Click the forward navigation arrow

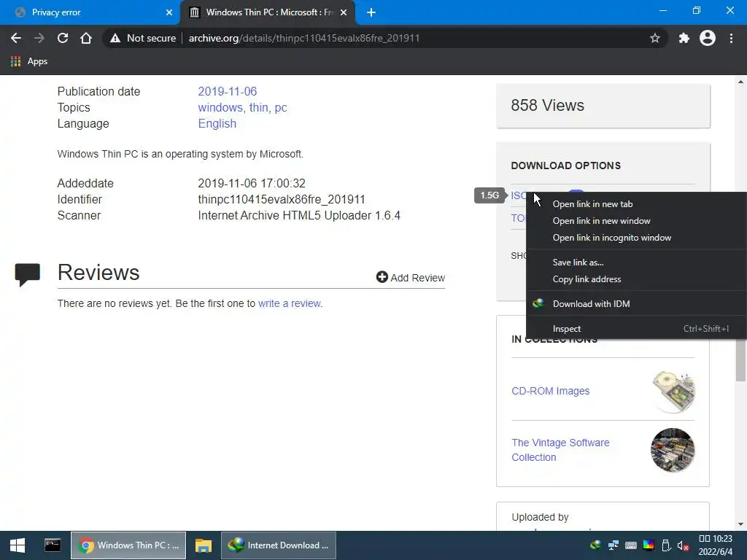[39, 38]
